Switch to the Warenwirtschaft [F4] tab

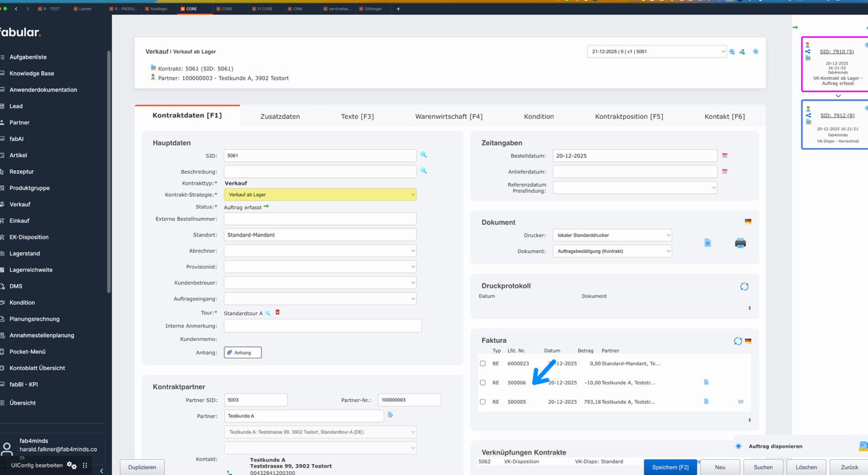pyautogui.click(x=449, y=117)
